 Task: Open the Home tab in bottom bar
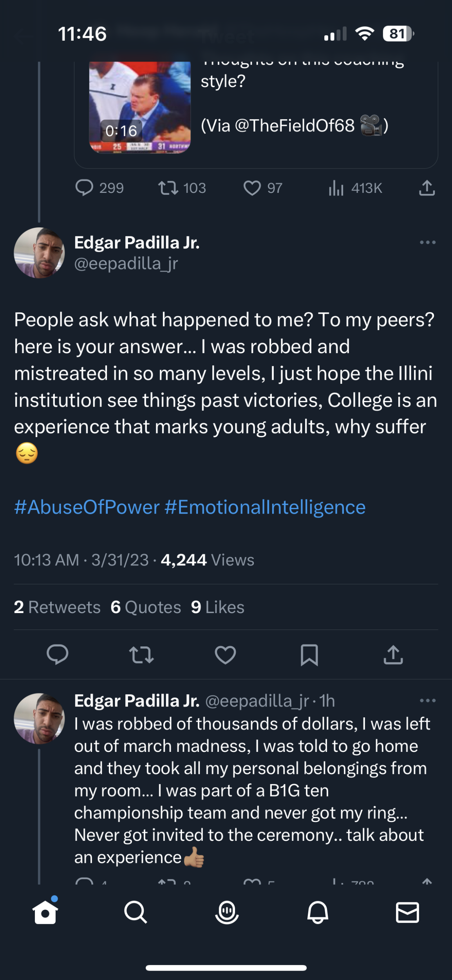pyautogui.click(x=45, y=912)
